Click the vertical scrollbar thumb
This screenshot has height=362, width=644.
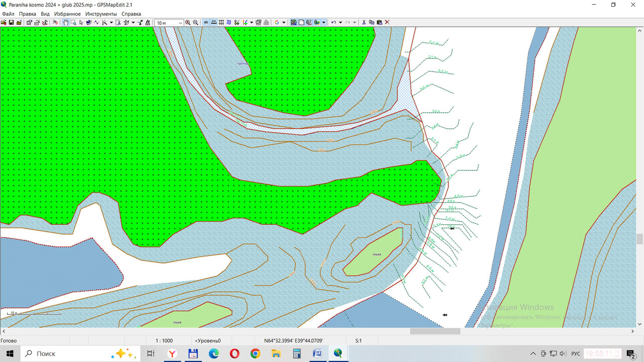tap(640, 239)
